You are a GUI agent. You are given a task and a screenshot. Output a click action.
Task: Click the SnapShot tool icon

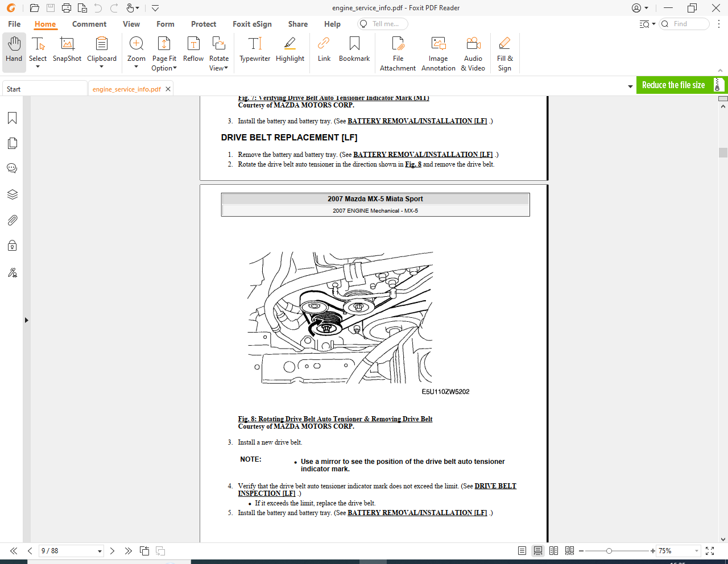[67, 50]
